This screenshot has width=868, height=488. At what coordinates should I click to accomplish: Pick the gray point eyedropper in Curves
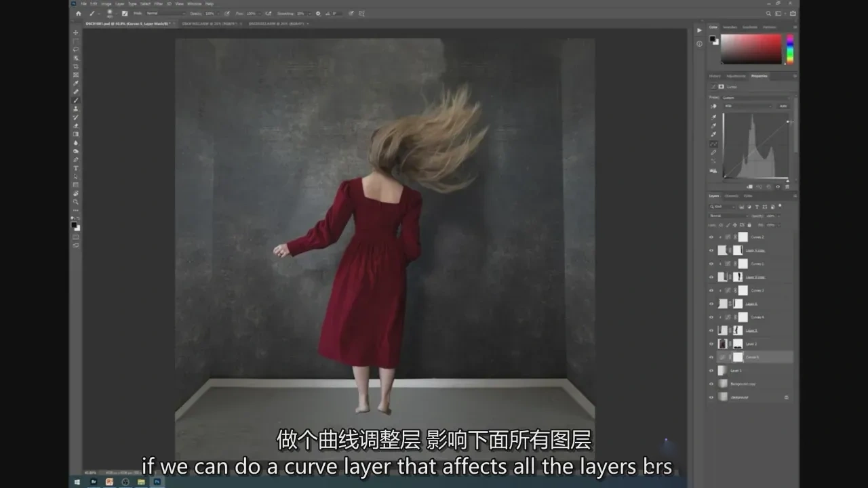713,125
